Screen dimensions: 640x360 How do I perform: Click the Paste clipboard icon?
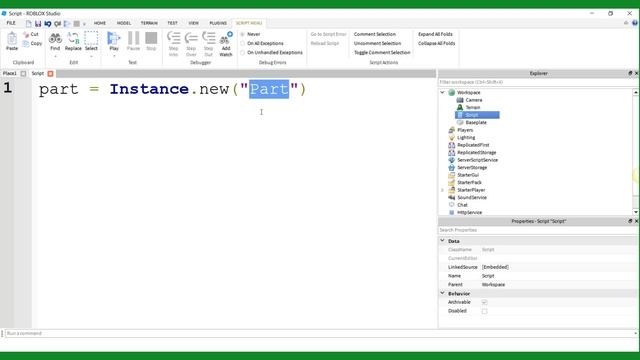pos(12,39)
